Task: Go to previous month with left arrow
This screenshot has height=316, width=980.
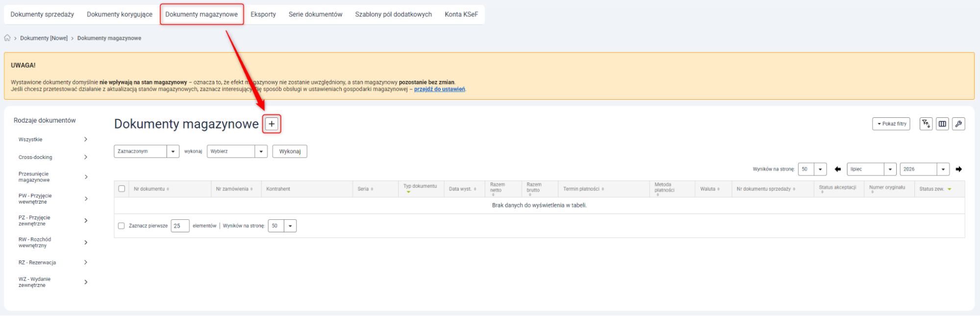Action: [x=838, y=169]
